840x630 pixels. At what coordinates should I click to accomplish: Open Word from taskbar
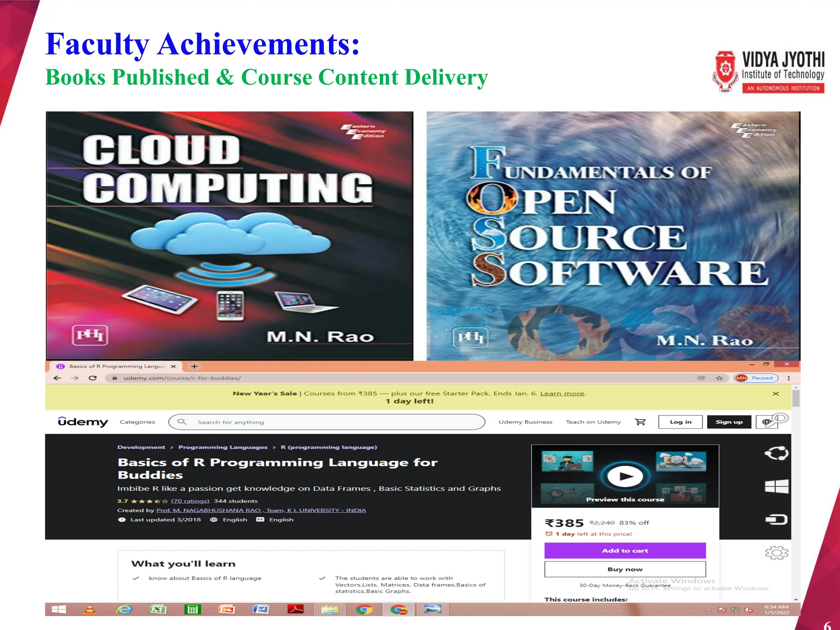[261, 609]
